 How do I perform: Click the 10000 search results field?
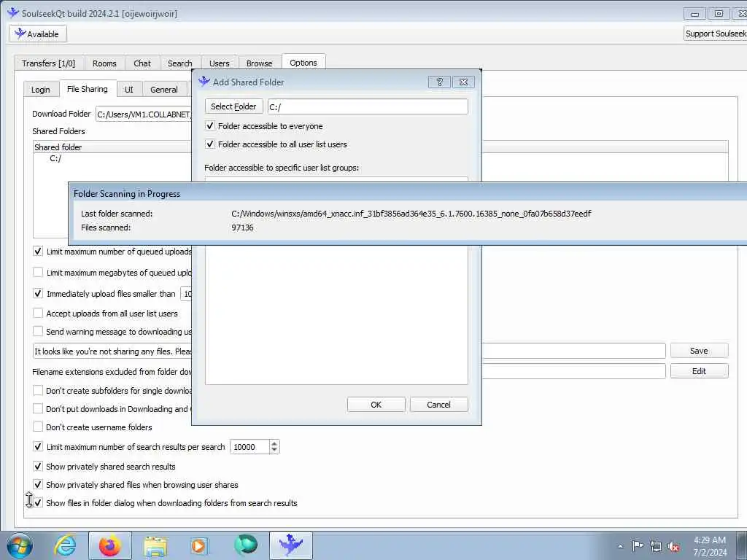click(x=249, y=447)
